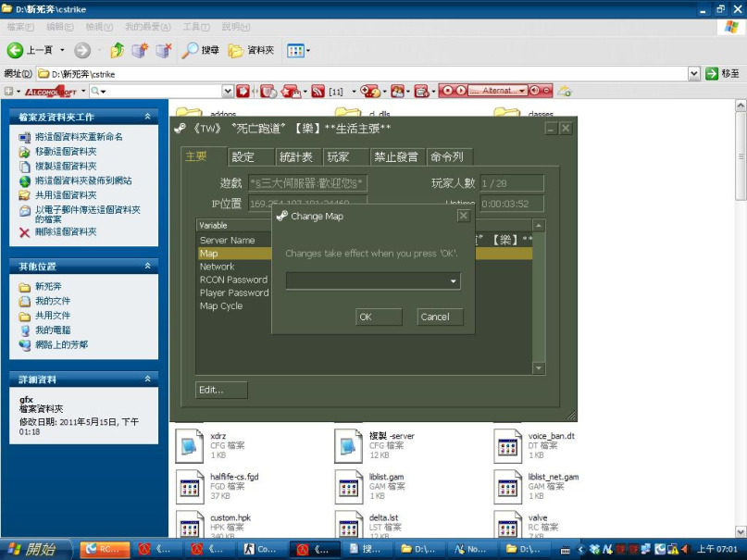The width and height of the screenshot is (747, 560).
Task: Go up one folder level icon
Action: 118,50
